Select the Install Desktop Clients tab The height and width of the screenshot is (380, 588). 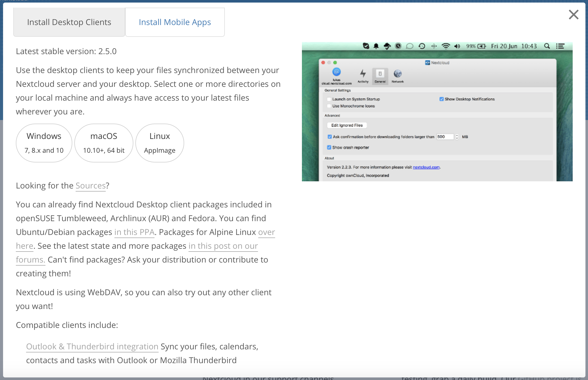pyautogui.click(x=69, y=22)
